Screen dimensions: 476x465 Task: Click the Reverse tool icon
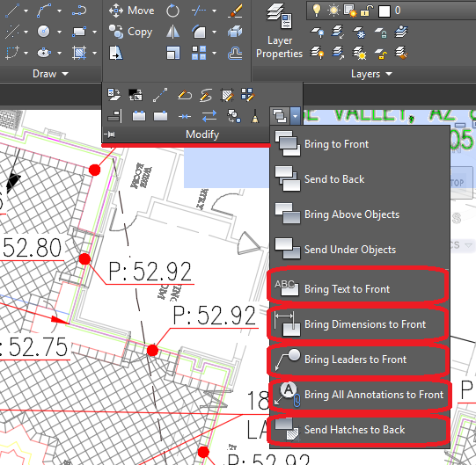(209, 116)
